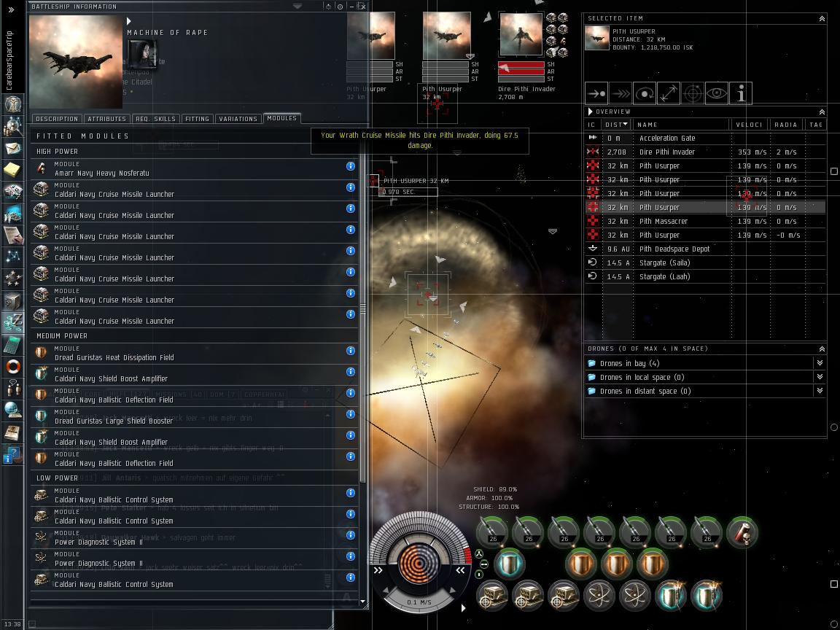
Task: Switch to the Description tab
Action: click(57, 119)
